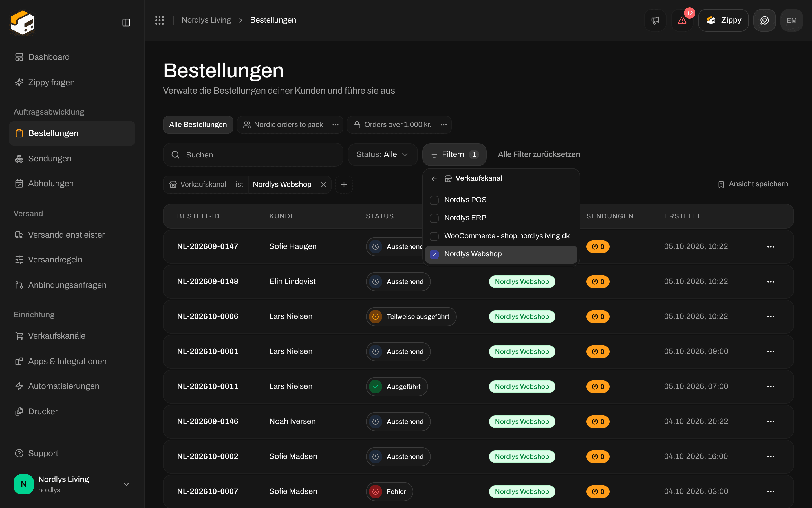Click the Nordlys Living breadcrumb link
The width and height of the screenshot is (812, 508).
click(x=206, y=20)
